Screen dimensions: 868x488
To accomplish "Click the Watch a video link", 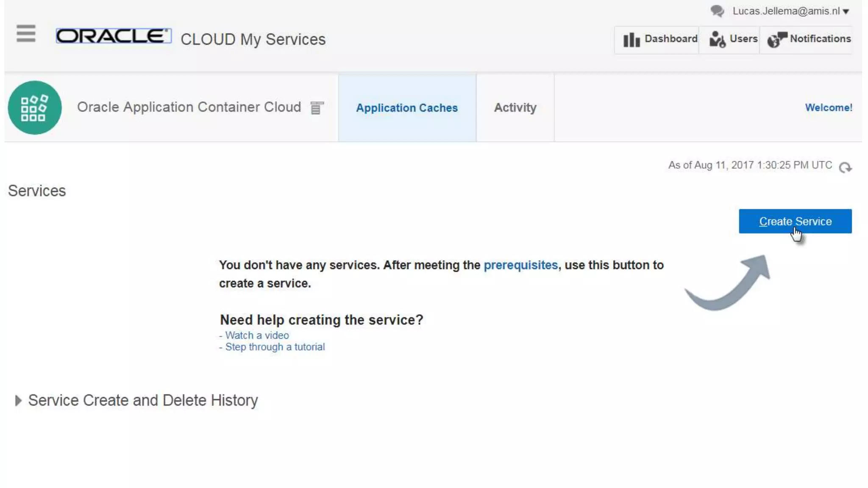I will (256, 335).
